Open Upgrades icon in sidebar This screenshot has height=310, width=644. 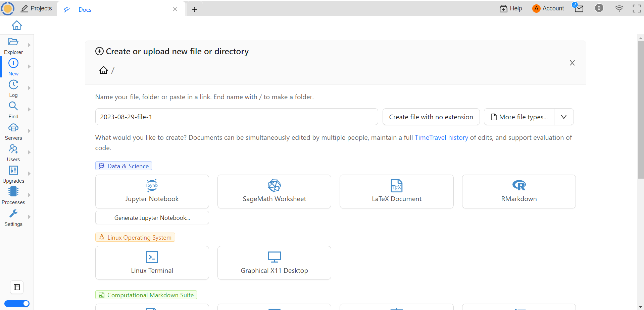pos(13,171)
